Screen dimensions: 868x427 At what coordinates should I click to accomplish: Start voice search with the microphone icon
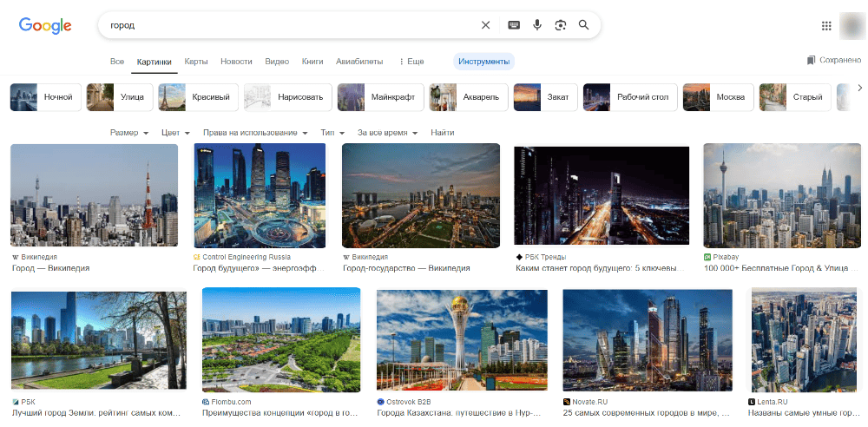coord(537,25)
